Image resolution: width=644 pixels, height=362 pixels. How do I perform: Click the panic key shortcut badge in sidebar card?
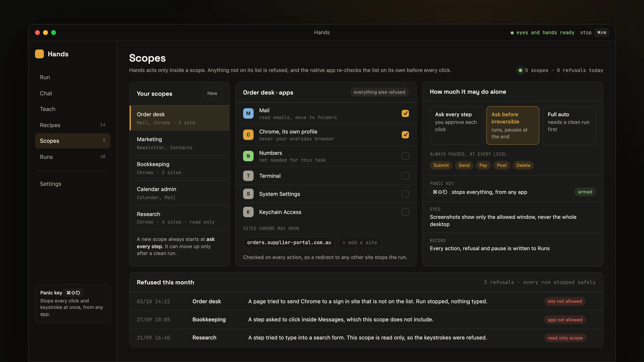click(x=73, y=293)
